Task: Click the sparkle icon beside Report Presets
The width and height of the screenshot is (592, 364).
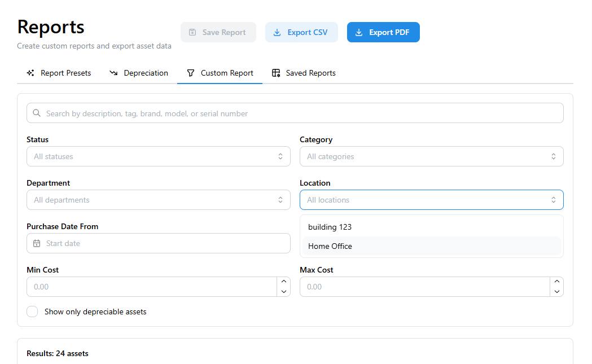Action: (30, 72)
